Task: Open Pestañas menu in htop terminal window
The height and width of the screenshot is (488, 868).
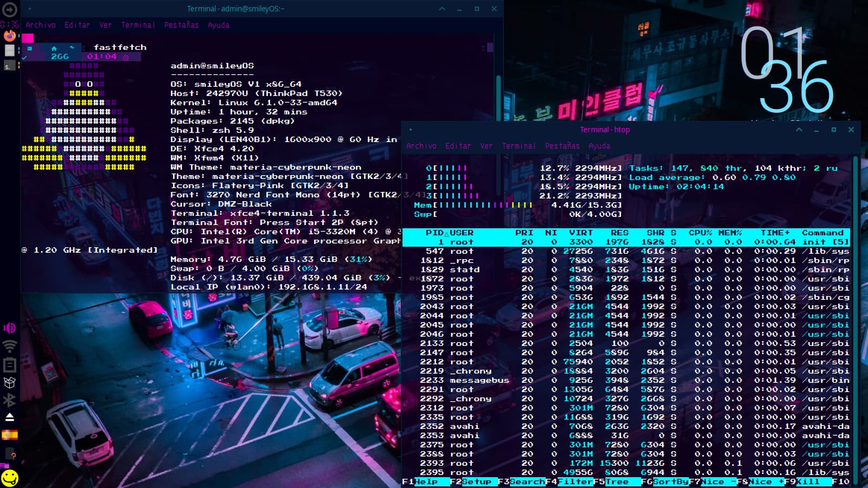Action: click(x=562, y=146)
